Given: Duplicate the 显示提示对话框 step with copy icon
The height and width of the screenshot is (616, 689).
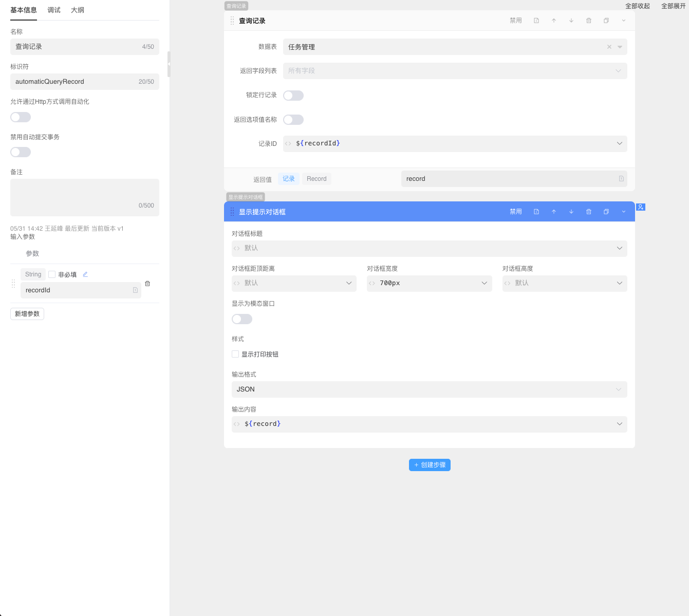Looking at the screenshot, I should pos(606,212).
